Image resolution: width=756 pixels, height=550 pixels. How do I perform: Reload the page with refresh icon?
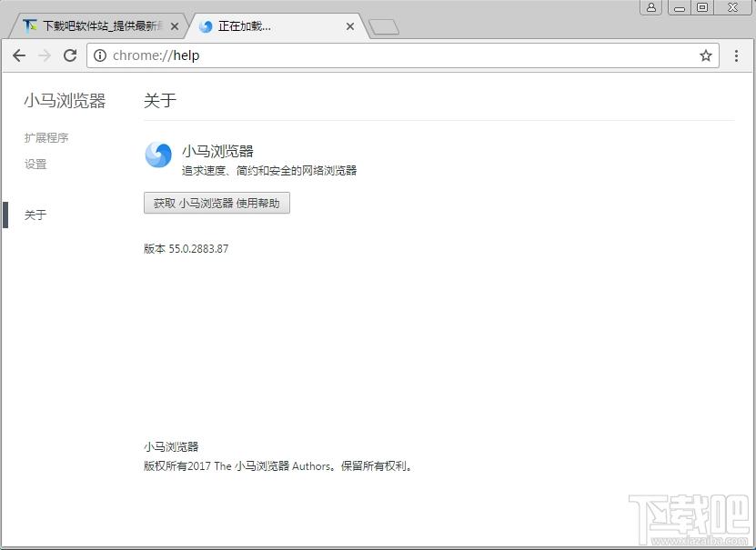tap(70, 55)
